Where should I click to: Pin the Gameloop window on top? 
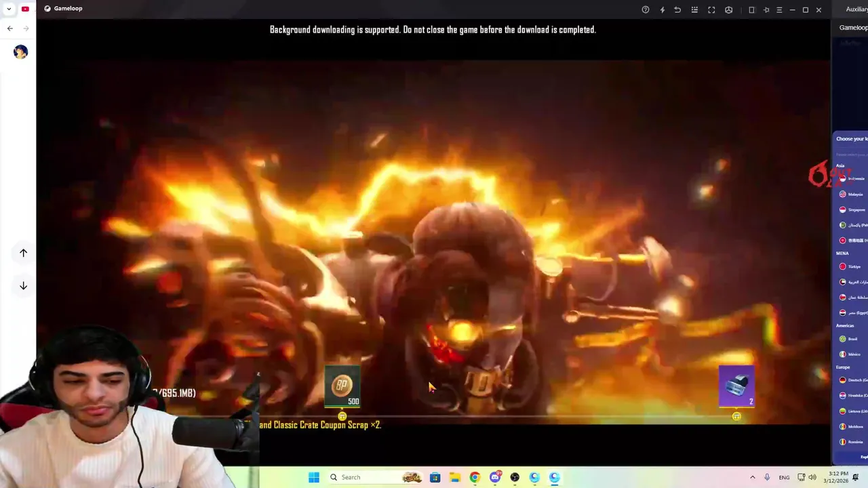click(766, 9)
